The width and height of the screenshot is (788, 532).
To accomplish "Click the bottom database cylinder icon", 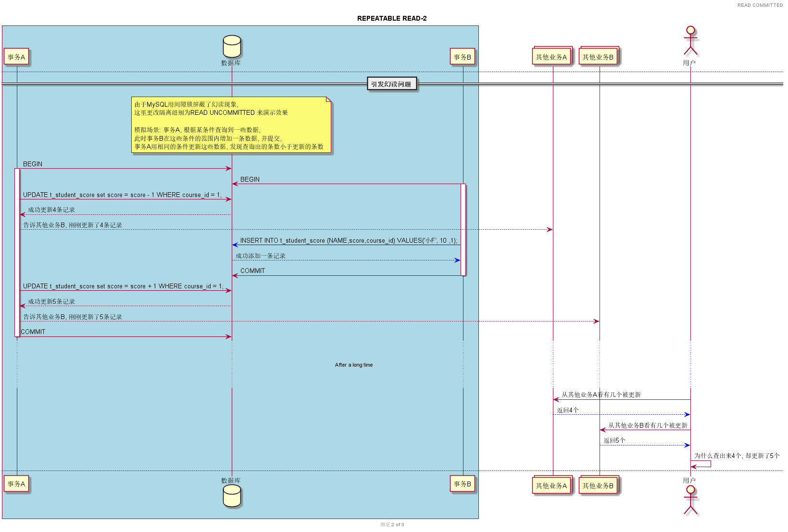I will [232, 496].
